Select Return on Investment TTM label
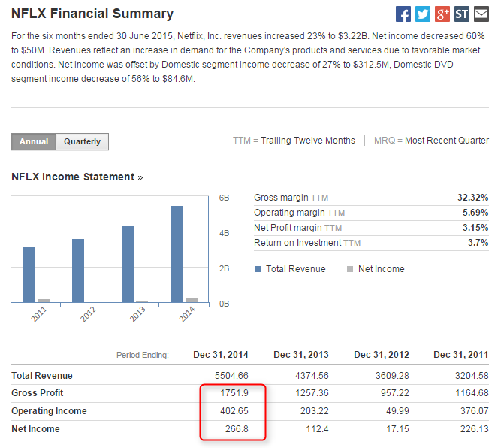The image size is (501, 448). (307, 243)
